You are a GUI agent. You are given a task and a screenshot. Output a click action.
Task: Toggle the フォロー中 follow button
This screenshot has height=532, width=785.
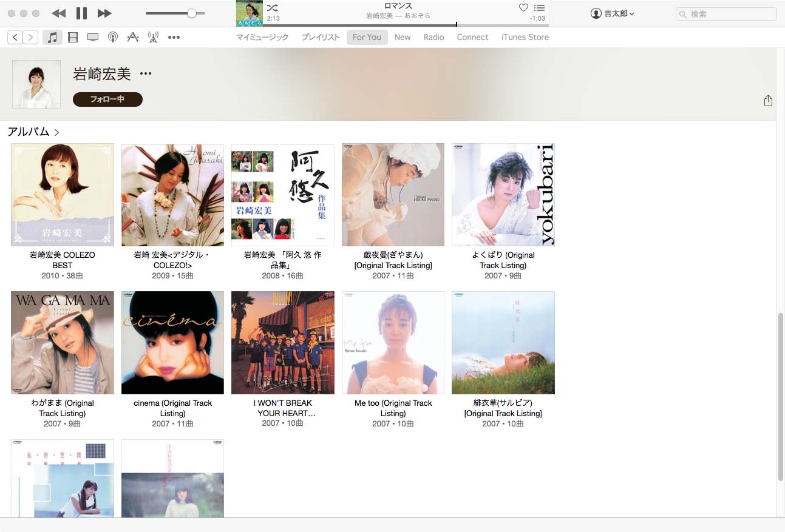pos(107,99)
